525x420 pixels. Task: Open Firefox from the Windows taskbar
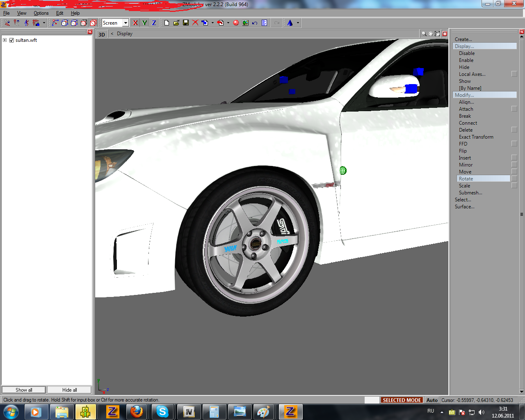137,411
